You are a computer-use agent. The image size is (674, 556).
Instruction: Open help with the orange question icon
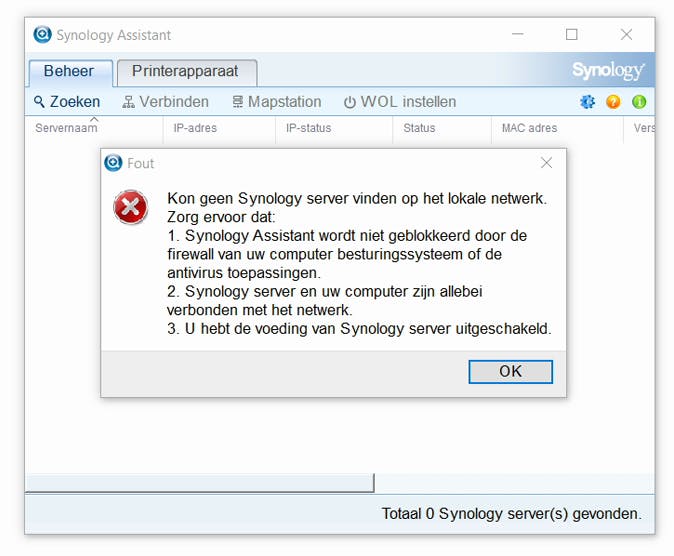click(614, 102)
